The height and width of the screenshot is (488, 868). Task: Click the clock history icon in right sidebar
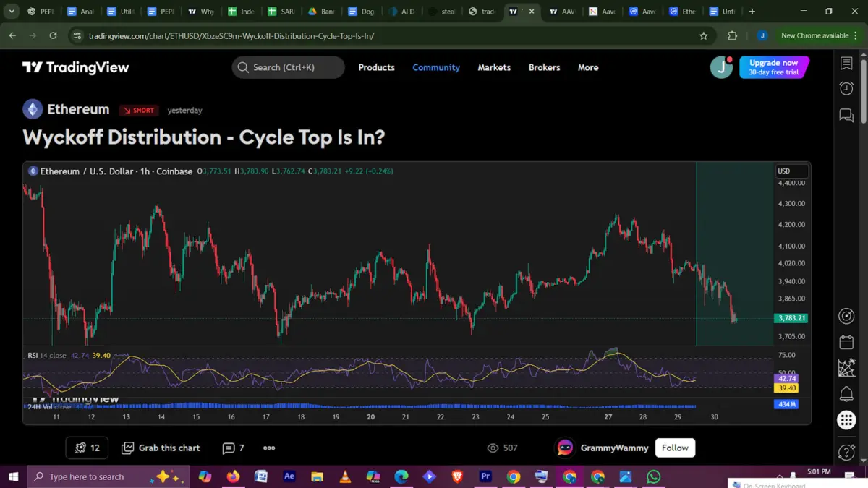tap(846, 88)
